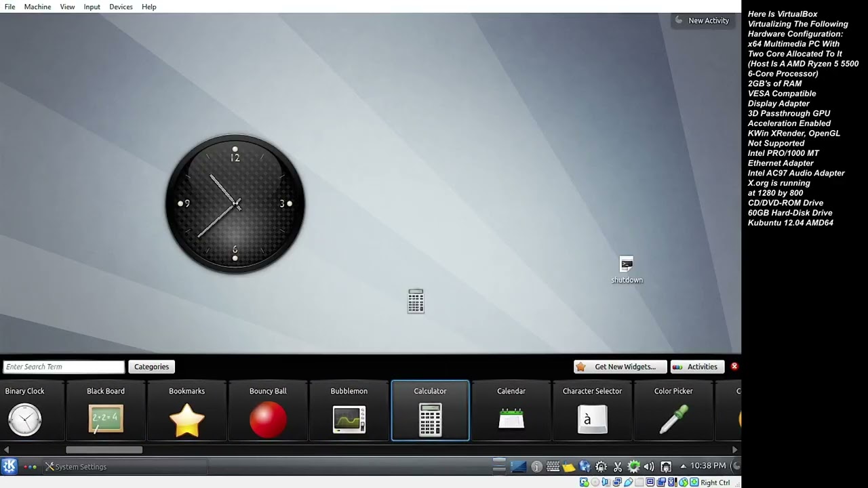The width and height of the screenshot is (868, 488).
Task: Open the File menu
Action: pyautogui.click(x=9, y=7)
